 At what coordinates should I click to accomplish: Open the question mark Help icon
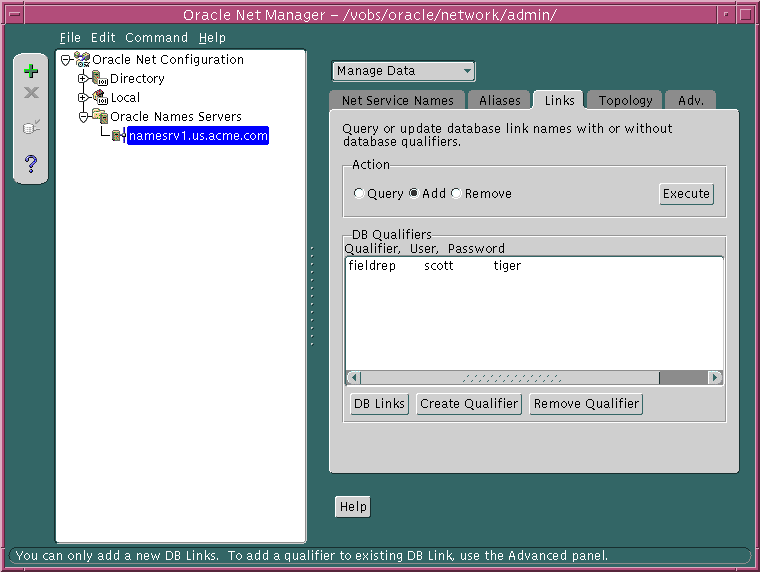click(31, 164)
